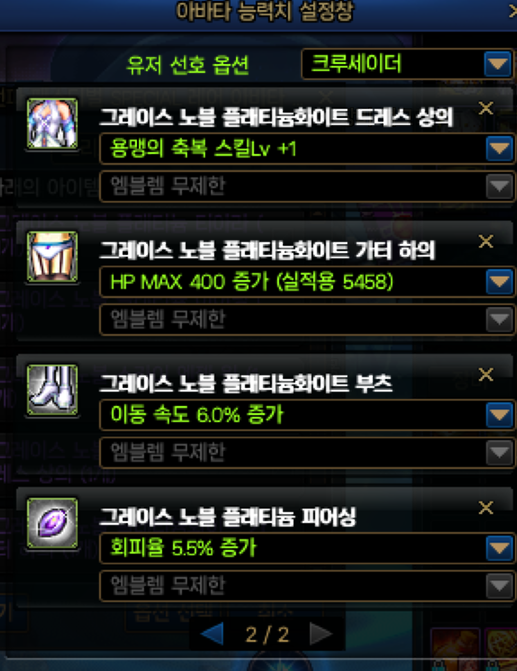Click the garter bottom avatar icon
Screen dimensions: 517x671
click(52, 256)
